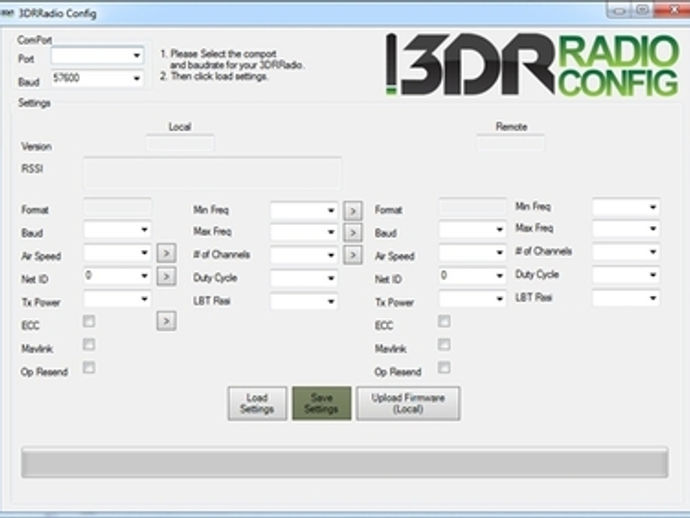690x518 pixels.
Task: Expand the Local Air Speed dropdown
Action: (117, 253)
